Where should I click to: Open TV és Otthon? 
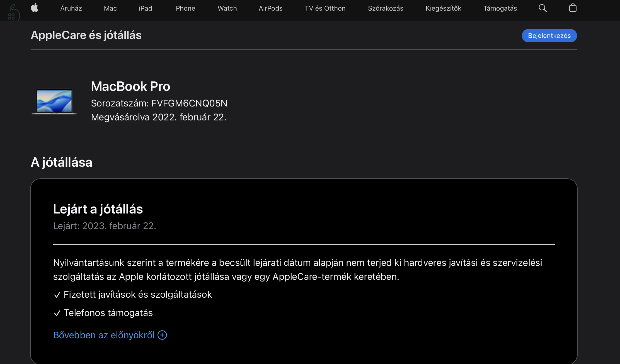click(x=325, y=8)
